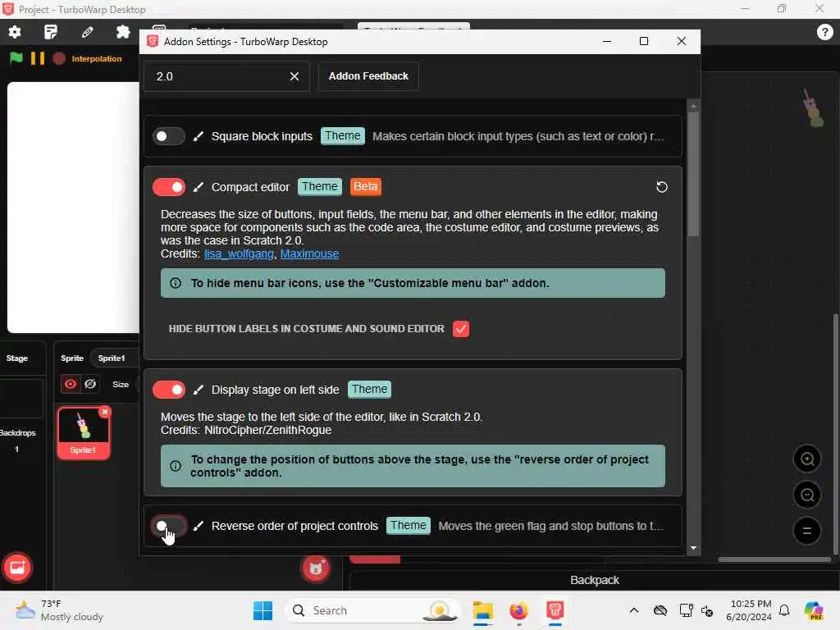Screen dimensions: 840x630
Task: Choose a backdrop with red round button
Action: [17, 568]
